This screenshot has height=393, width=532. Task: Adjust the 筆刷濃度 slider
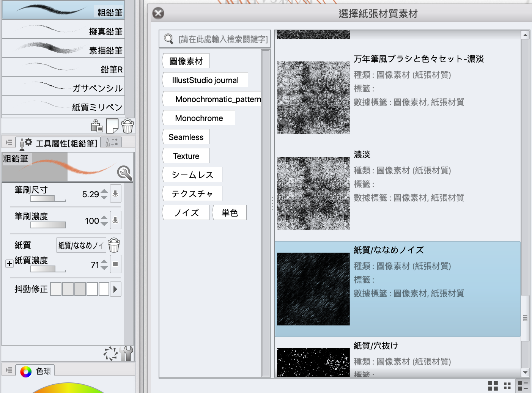pos(48,225)
